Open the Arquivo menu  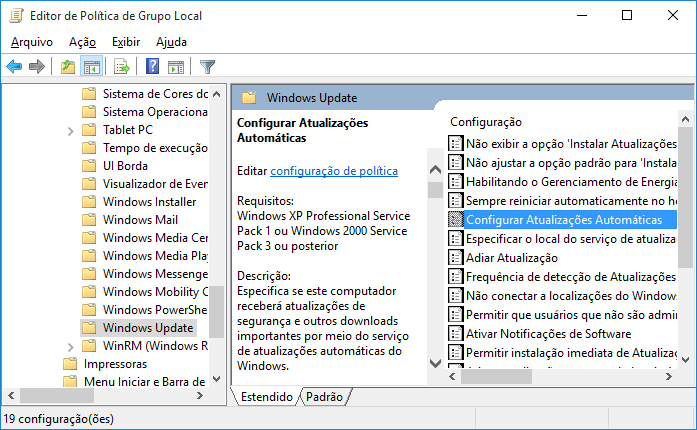pos(32,42)
